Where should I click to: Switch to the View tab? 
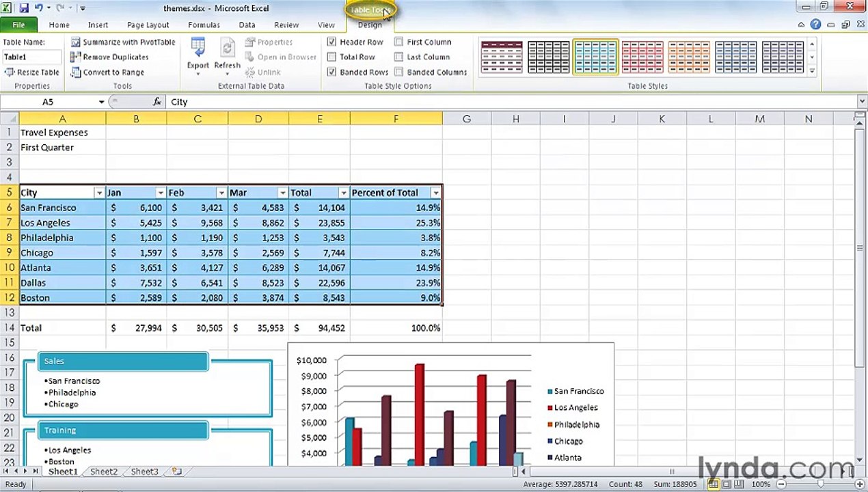pyautogui.click(x=326, y=25)
